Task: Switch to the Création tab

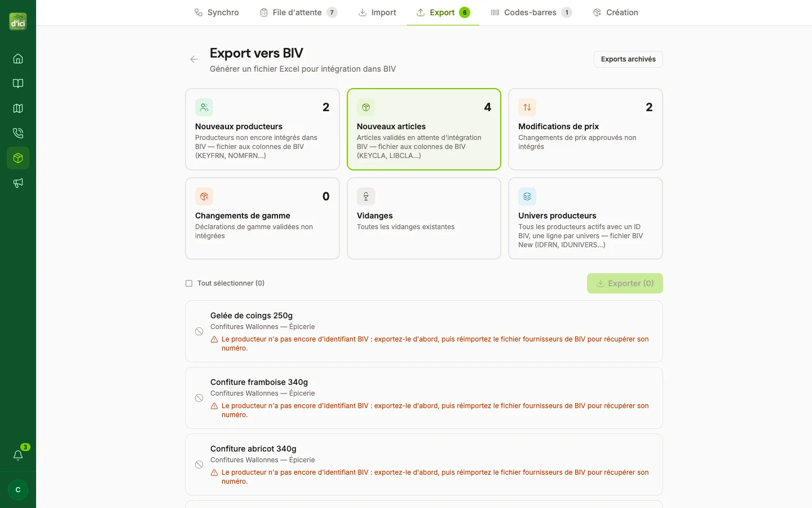Action: coord(616,12)
